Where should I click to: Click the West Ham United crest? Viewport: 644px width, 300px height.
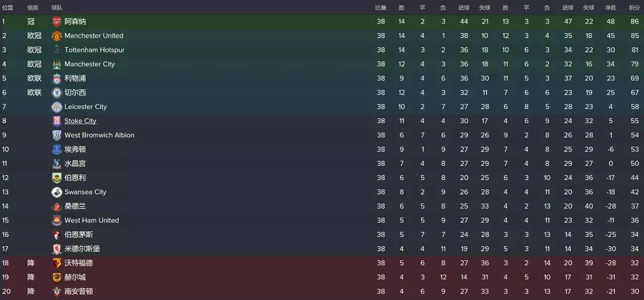tap(57, 221)
